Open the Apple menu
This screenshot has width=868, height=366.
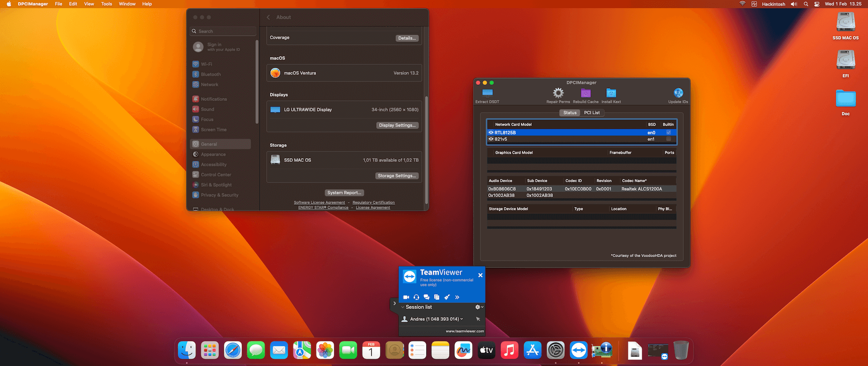pos(9,4)
